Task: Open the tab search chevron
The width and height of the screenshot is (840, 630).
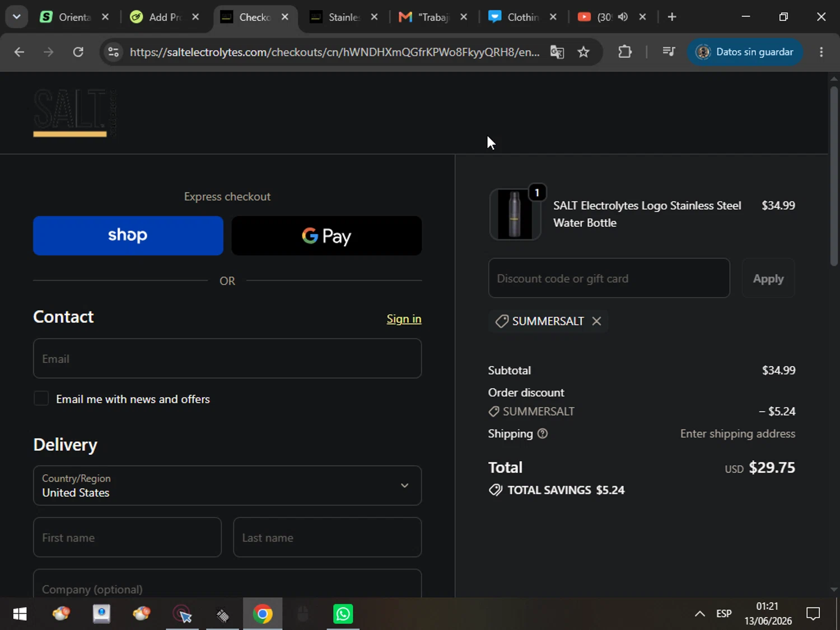Action: tap(16, 17)
